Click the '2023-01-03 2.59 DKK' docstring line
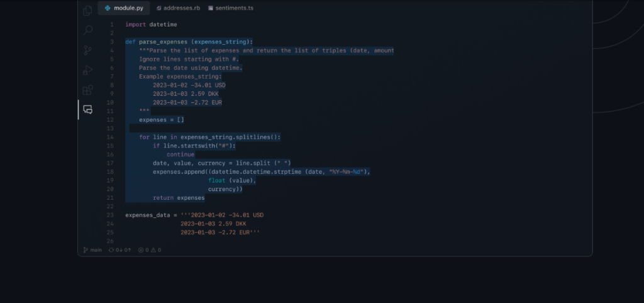 pos(186,94)
